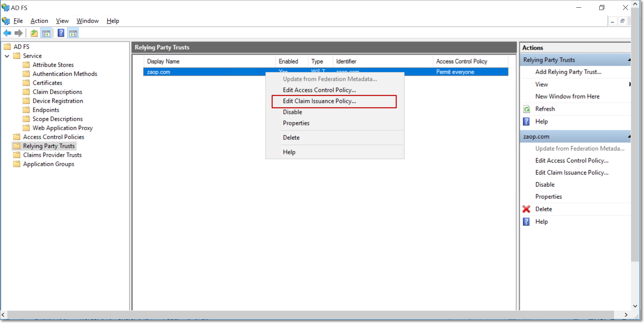This screenshot has width=644, height=323.
Task: Collapse the Relying Party Trusts actions section
Action: (629, 60)
